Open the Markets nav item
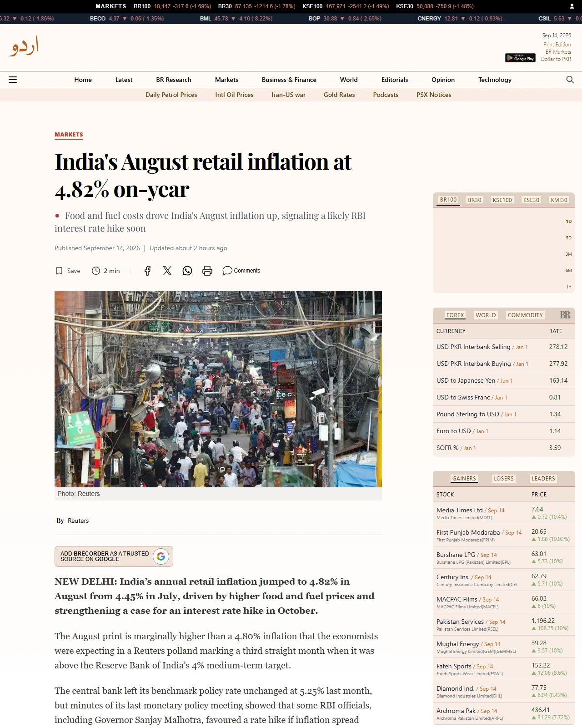Screen dimensions: 582x728 click(226, 80)
